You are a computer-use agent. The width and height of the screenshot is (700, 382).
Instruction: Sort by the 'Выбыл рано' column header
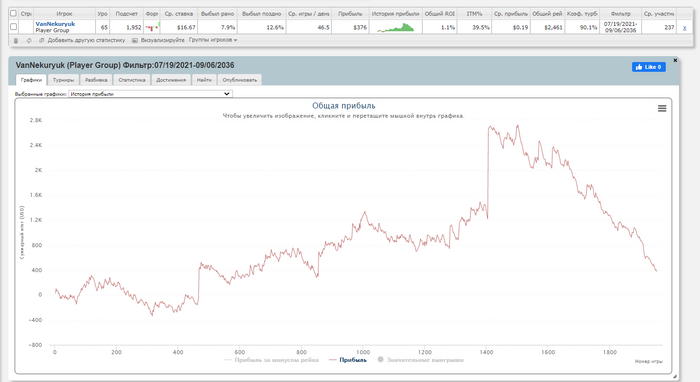coord(217,14)
